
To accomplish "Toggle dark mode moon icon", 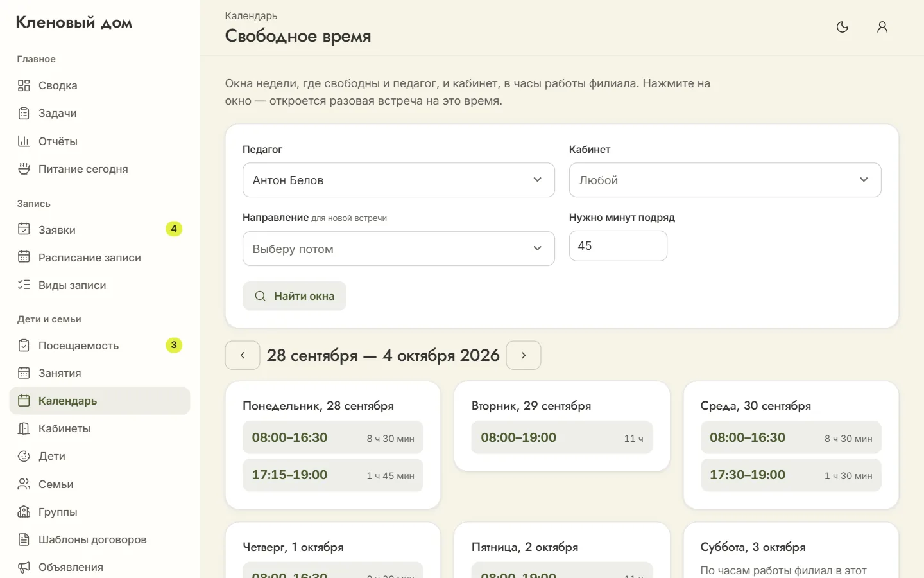I will (x=843, y=27).
